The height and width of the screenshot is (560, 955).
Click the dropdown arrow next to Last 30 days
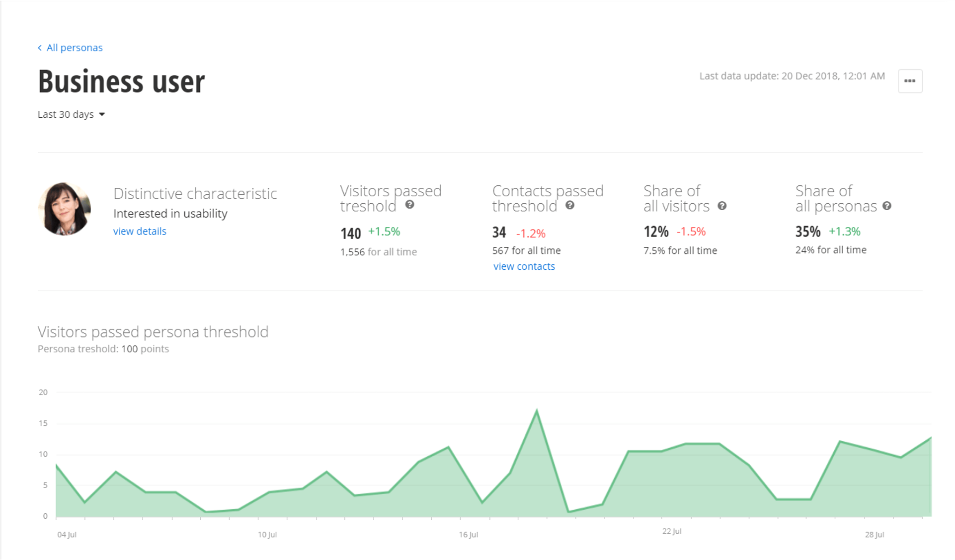coord(102,114)
